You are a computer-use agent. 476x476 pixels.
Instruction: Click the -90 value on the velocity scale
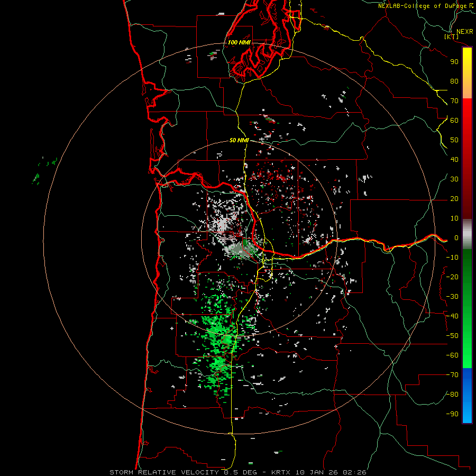point(452,414)
